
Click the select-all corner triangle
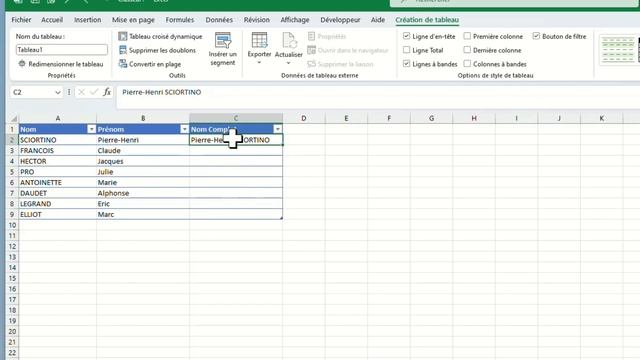click(x=13, y=118)
